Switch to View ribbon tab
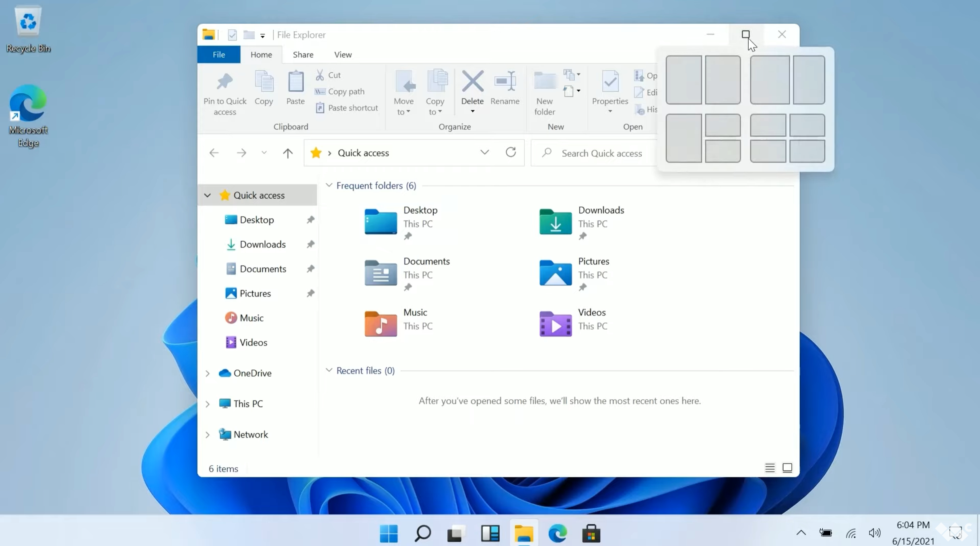The image size is (980, 546). tap(343, 55)
